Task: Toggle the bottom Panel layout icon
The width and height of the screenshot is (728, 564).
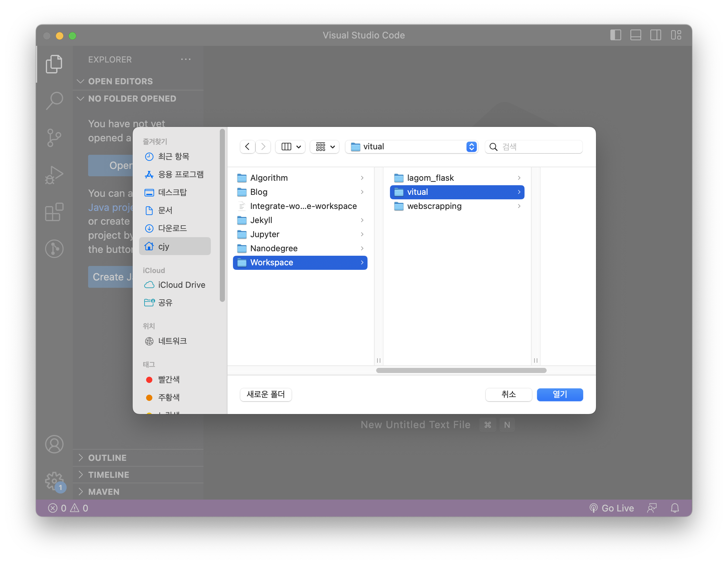Action: 635,35
